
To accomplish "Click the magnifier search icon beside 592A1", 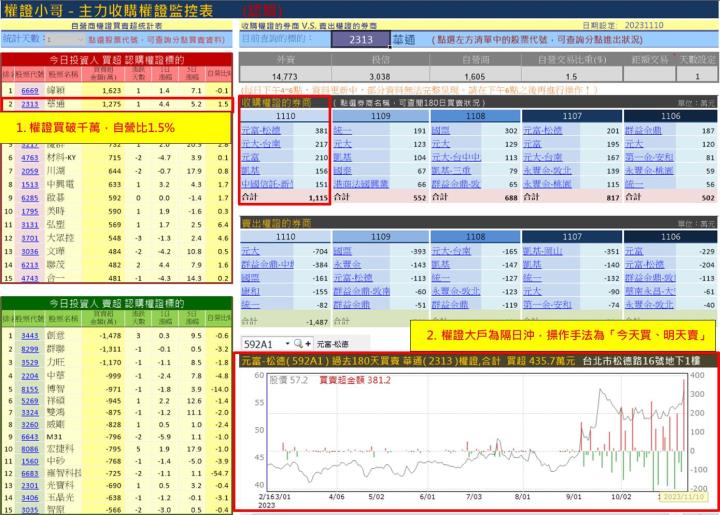I will click(x=298, y=343).
